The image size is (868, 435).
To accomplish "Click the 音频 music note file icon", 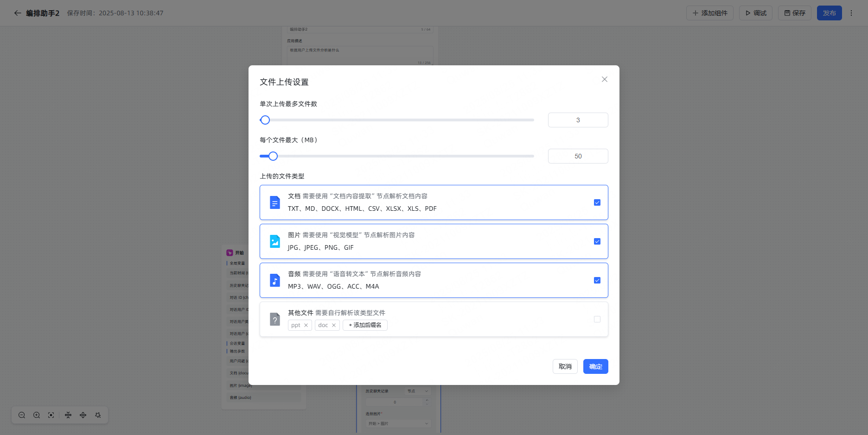I will click(x=275, y=280).
